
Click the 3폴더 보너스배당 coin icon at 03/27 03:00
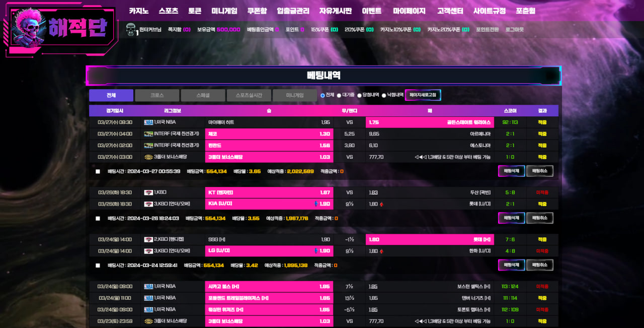pyautogui.click(x=148, y=157)
